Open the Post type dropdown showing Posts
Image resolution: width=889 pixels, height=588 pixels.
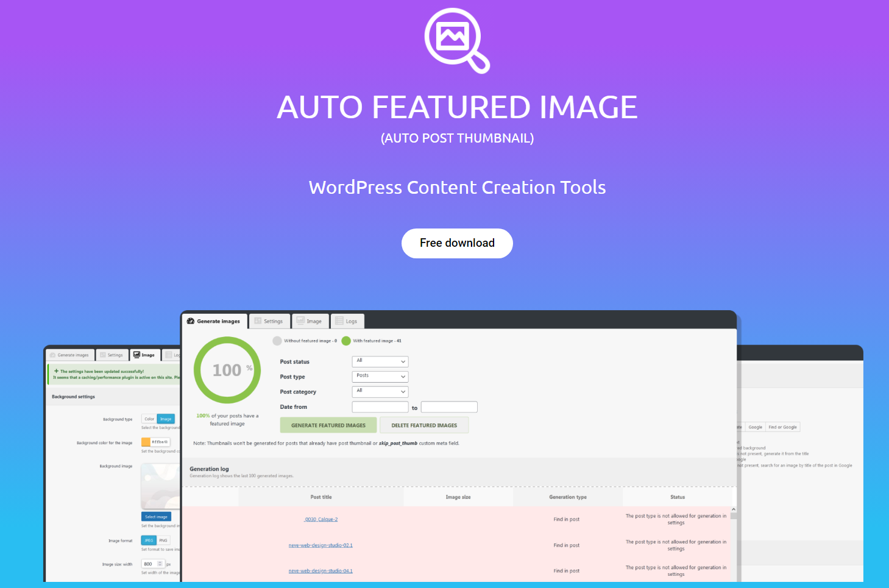[x=380, y=376]
